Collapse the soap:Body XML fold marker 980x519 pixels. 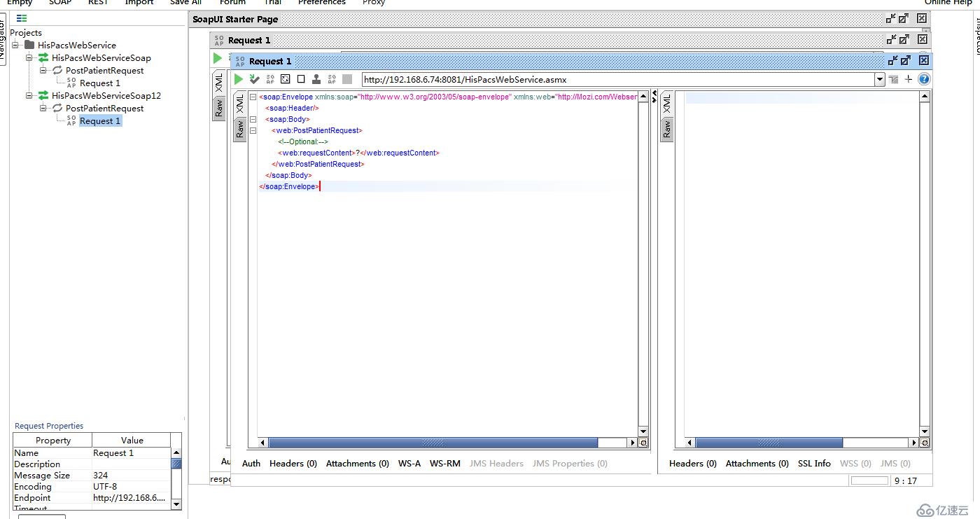[253, 119]
